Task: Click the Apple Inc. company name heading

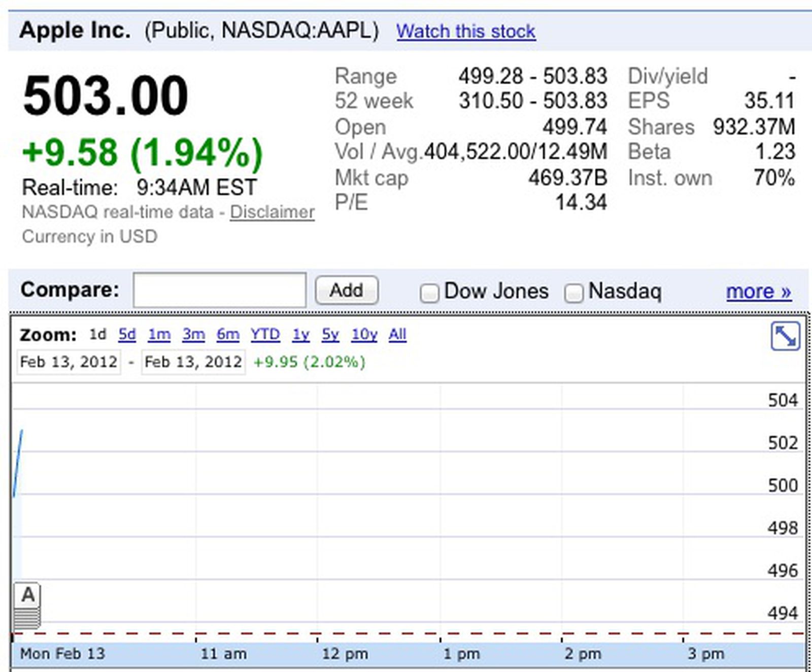Action: coord(75,30)
